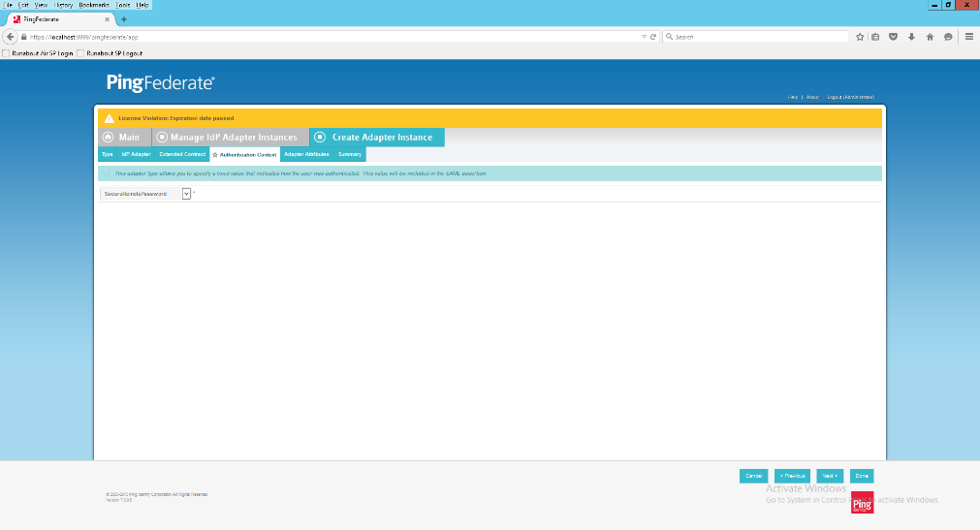
Task: Click the PingFederate tab title
Action: pos(42,19)
